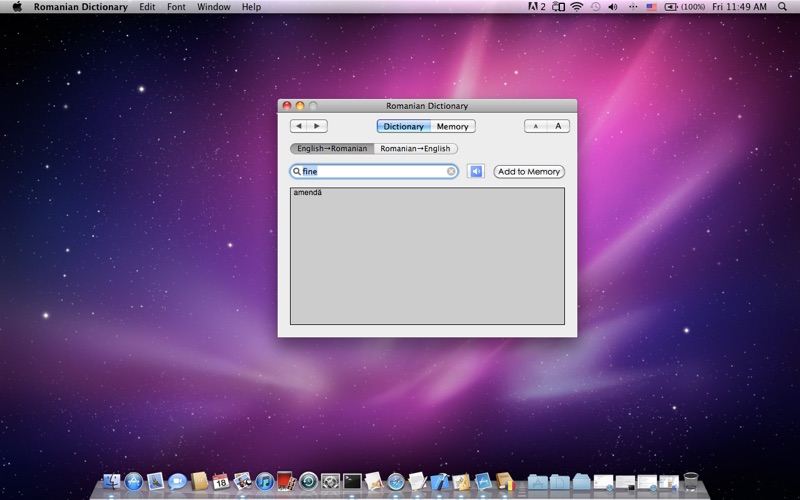800x500 pixels.
Task: Click the battery status icon
Action: click(685, 7)
